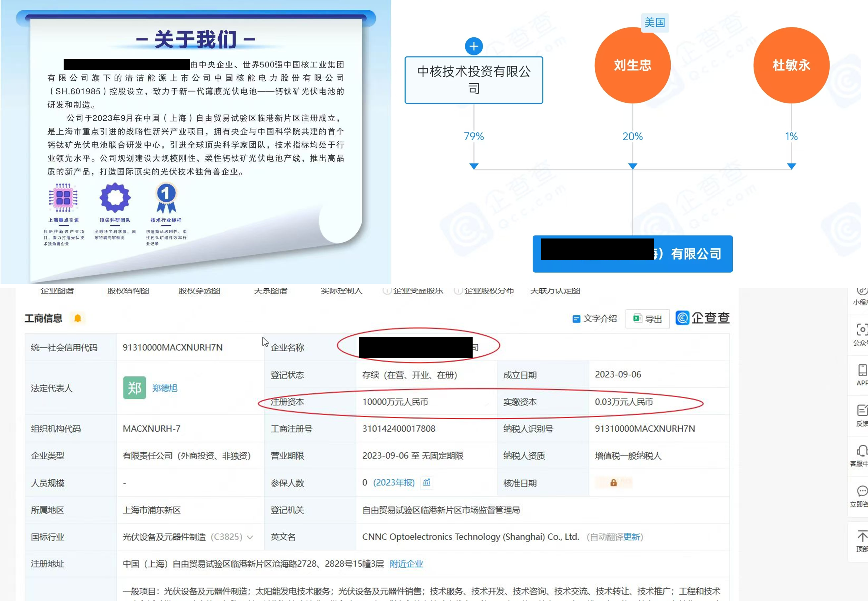Open the (2023年报) annual report link
The width and height of the screenshot is (868, 601).
click(394, 482)
